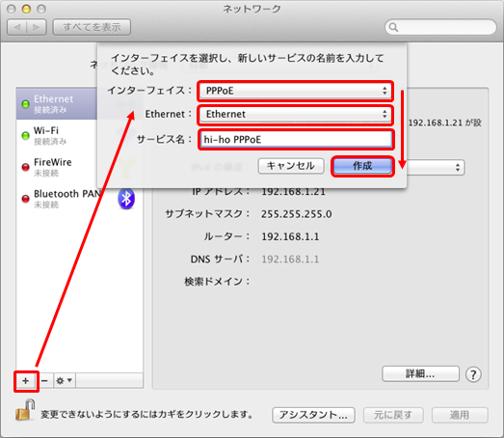Viewport: 504px width, 438px height.
Task: Click the 作成 create button
Action: point(362,166)
